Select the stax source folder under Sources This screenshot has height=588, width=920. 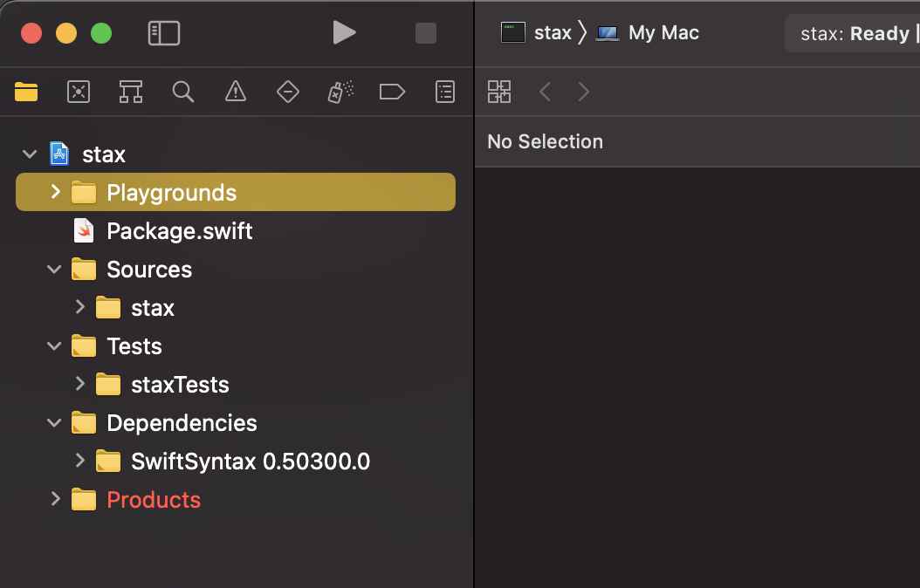153,308
